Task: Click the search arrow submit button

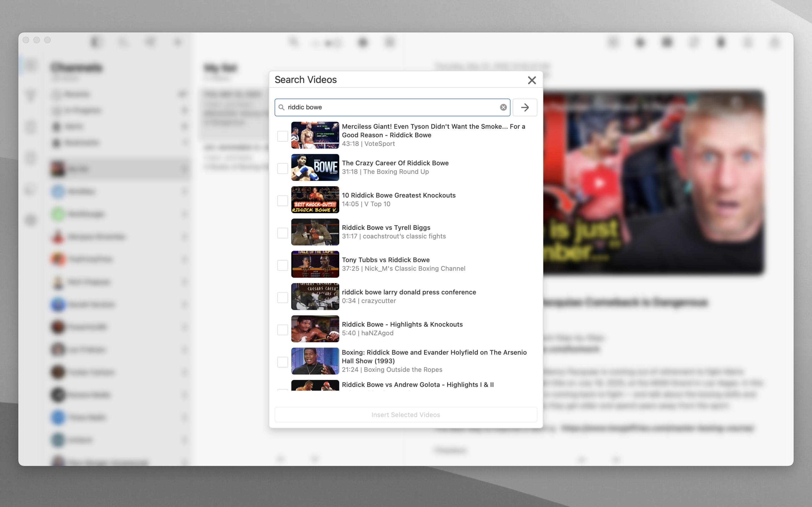Action: coord(524,107)
